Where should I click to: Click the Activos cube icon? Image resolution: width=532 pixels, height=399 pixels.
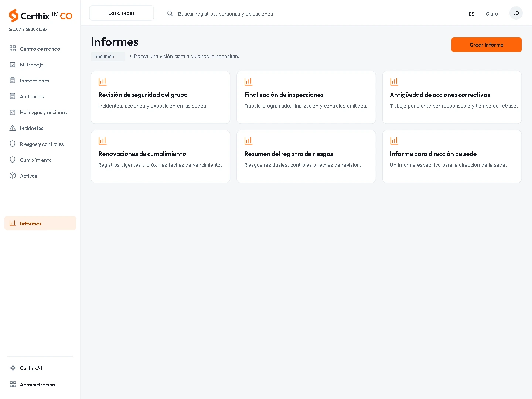pyautogui.click(x=13, y=175)
